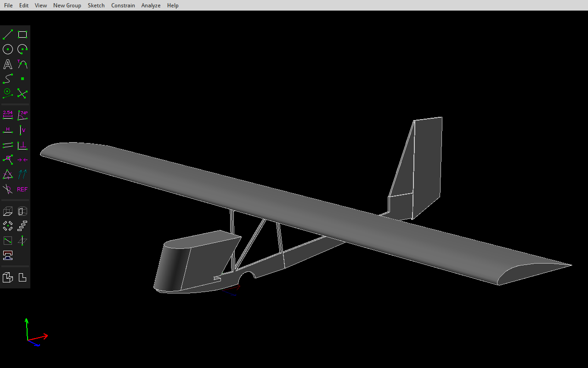This screenshot has height=368, width=588.
Task: Pick the circle drawing tool
Action: 8,49
